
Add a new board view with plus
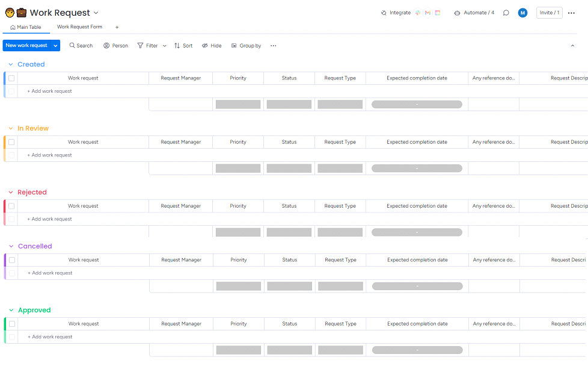(x=117, y=27)
